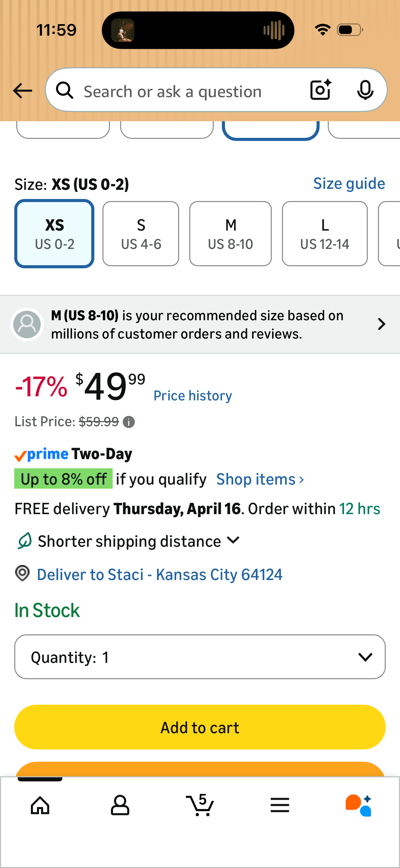The image size is (400, 868).
Task: Select size S US 4-6
Action: 141,234
